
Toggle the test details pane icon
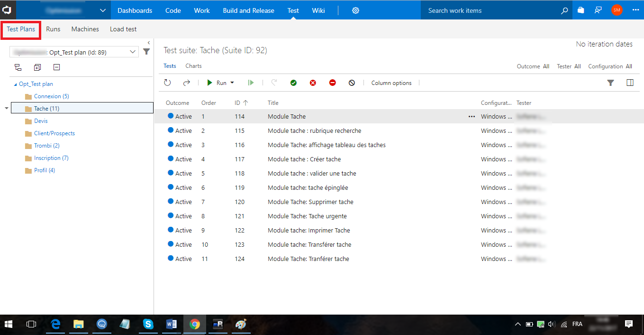630,83
